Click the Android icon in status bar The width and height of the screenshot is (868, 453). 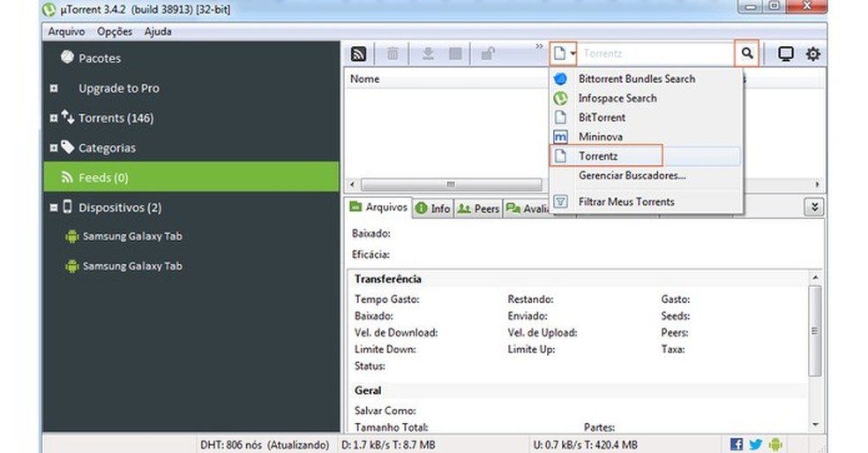pos(775,444)
